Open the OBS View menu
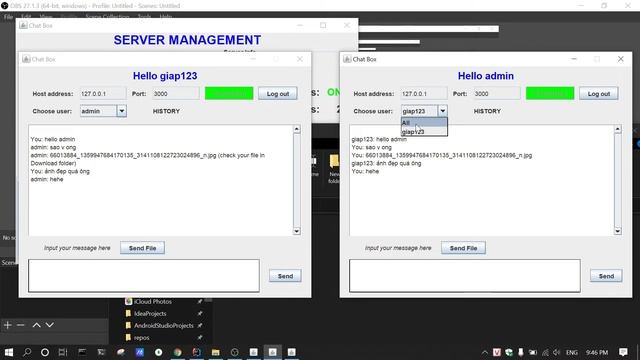640x360 pixels. 45,17
